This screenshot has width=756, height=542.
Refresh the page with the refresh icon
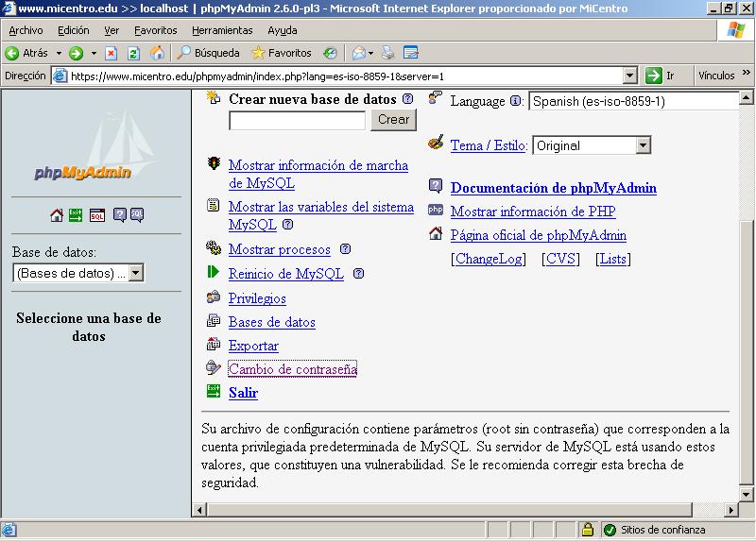133,53
